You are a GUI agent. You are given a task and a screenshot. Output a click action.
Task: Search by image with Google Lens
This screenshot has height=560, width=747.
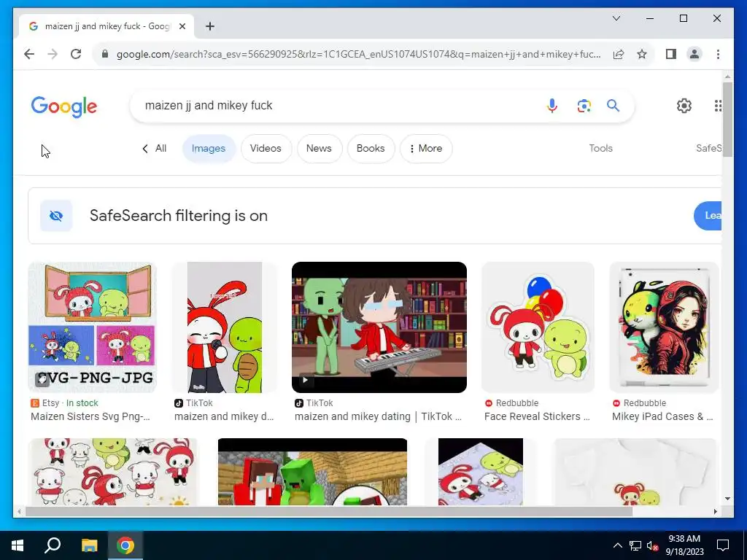[584, 106]
